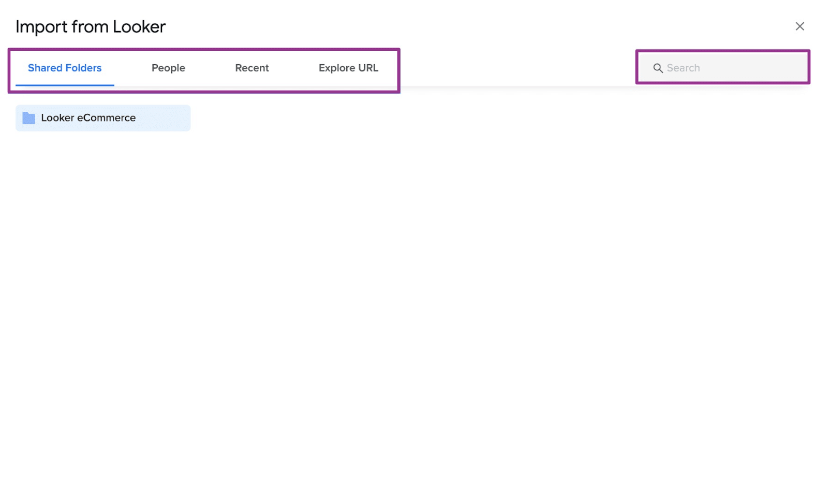Viewport: 828px width, 504px height.
Task: Select the Recent tab
Action: pyautogui.click(x=252, y=68)
